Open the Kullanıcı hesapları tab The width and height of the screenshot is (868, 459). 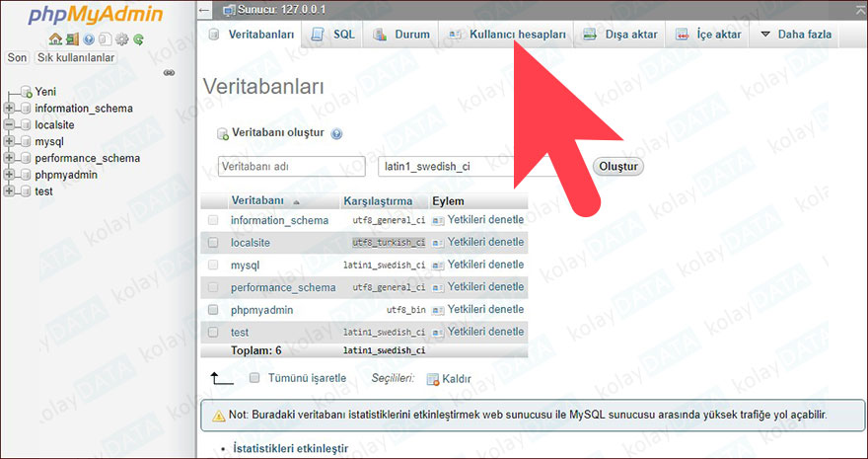507,35
